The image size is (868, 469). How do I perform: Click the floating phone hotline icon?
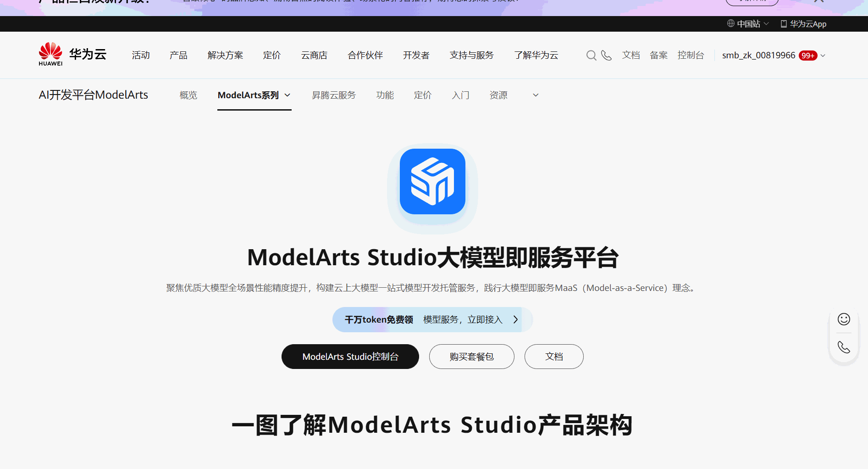point(844,347)
